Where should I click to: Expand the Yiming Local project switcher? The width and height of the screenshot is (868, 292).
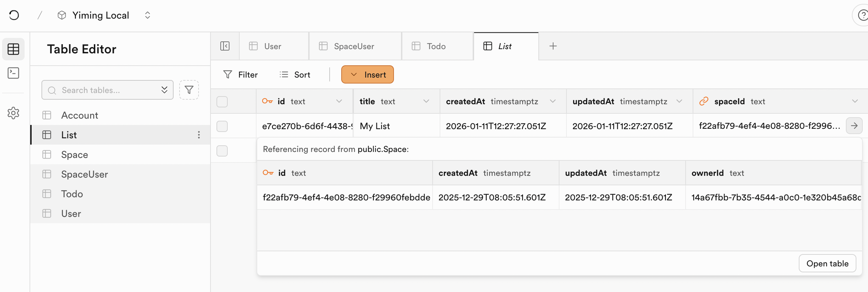(x=148, y=15)
